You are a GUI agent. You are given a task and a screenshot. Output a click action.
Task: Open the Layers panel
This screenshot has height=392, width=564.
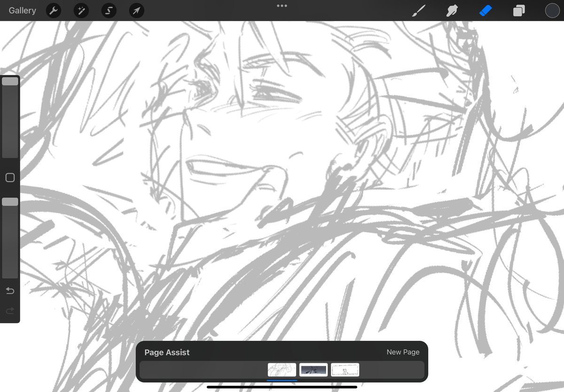coord(519,10)
